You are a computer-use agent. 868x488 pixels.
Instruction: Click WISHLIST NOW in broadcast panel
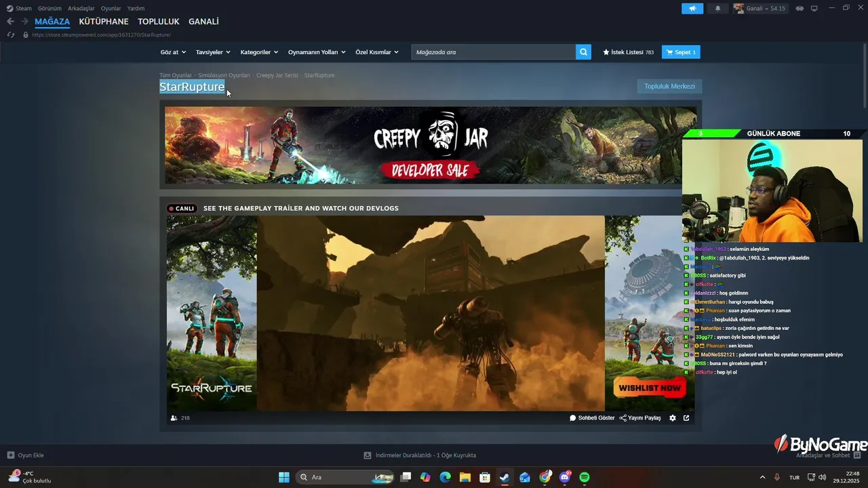tap(650, 388)
